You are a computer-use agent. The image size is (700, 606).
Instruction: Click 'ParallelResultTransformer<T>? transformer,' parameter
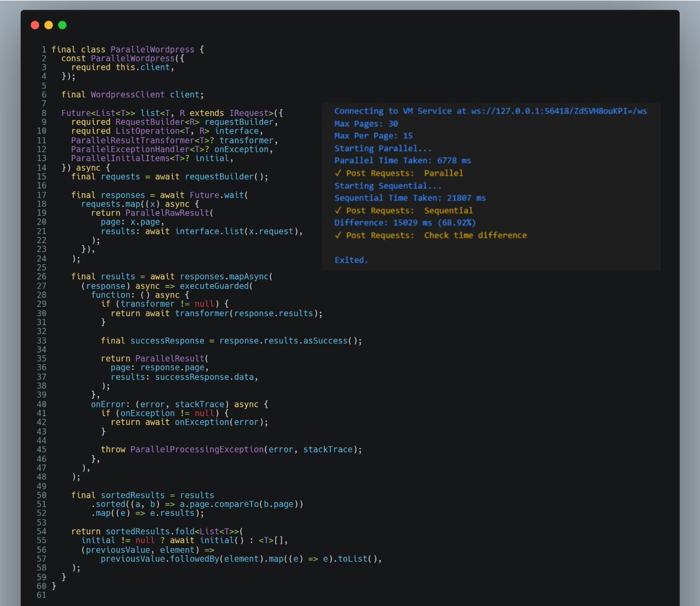point(174,141)
